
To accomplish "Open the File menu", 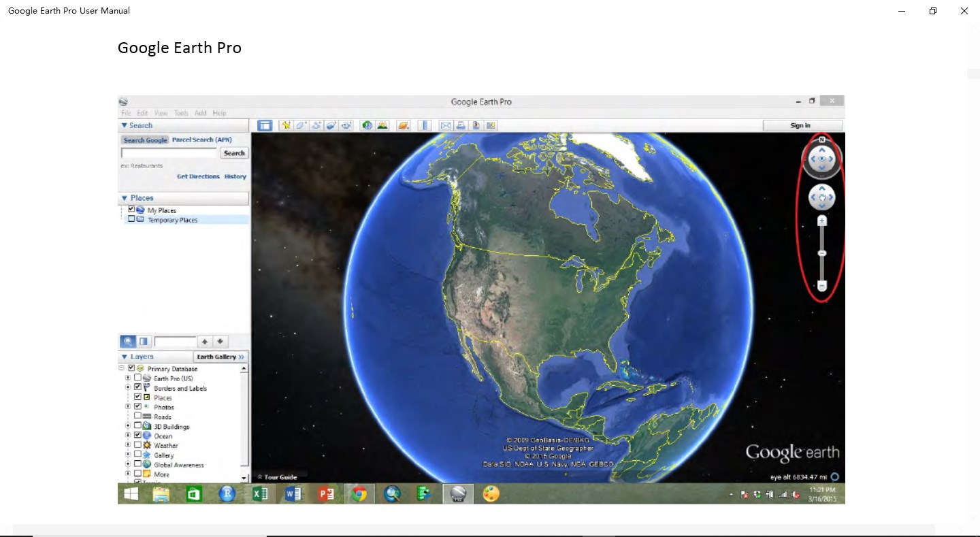I will tap(126, 113).
